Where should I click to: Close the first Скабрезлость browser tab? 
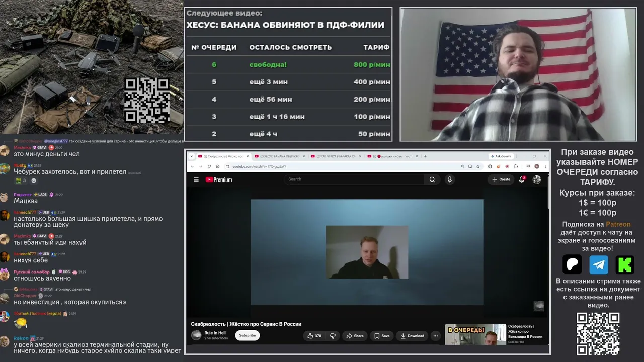pos(247,156)
